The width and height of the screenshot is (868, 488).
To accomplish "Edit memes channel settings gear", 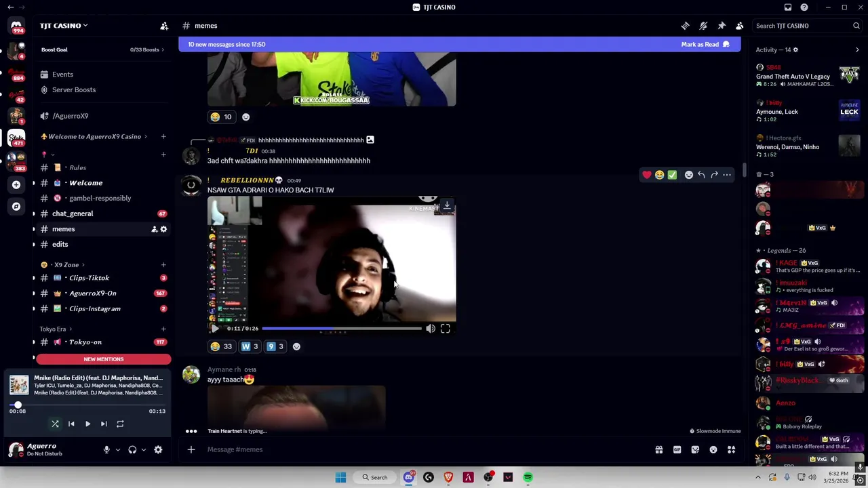I will (163, 229).
